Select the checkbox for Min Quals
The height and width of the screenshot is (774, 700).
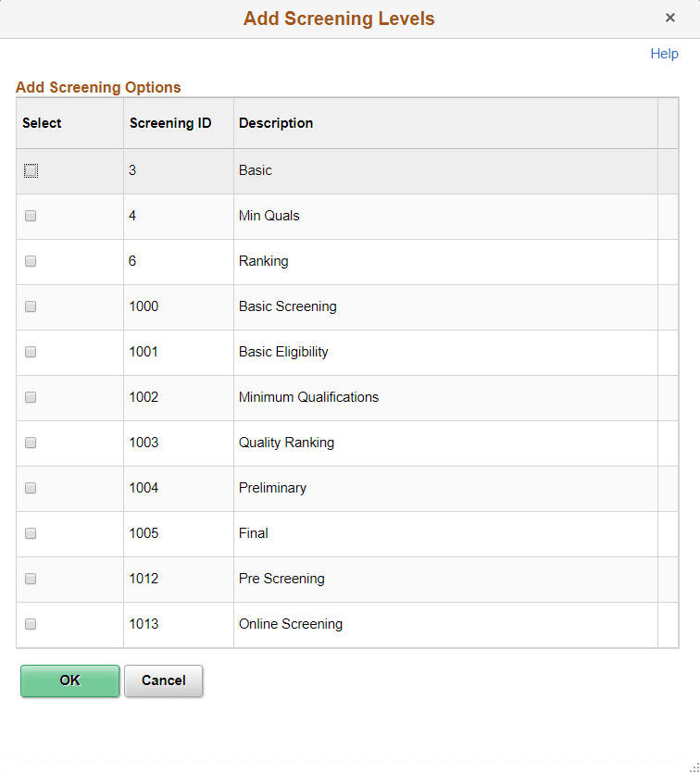pos(31,216)
